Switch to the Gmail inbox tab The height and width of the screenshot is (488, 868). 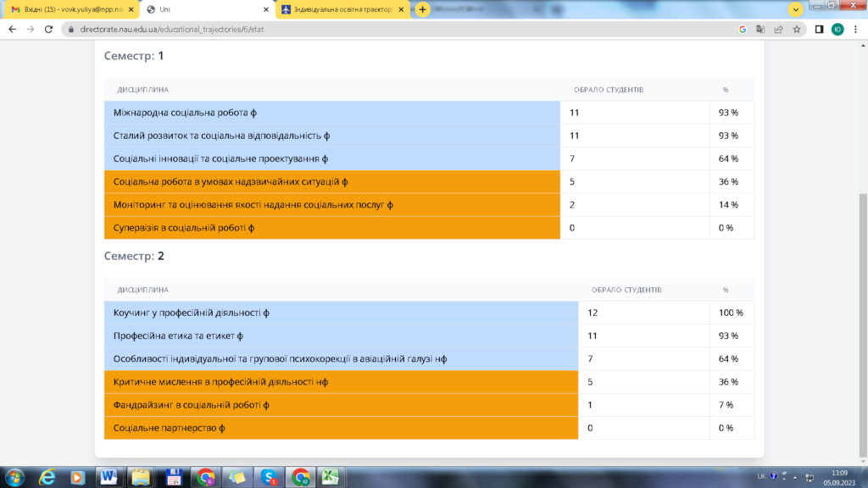tap(69, 9)
